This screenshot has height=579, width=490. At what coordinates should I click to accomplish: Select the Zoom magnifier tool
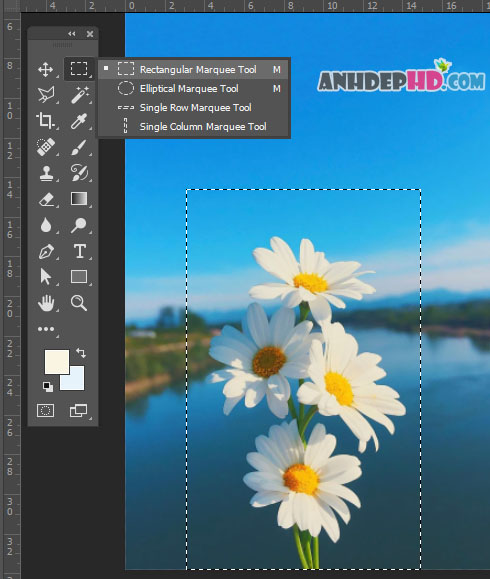(79, 303)
